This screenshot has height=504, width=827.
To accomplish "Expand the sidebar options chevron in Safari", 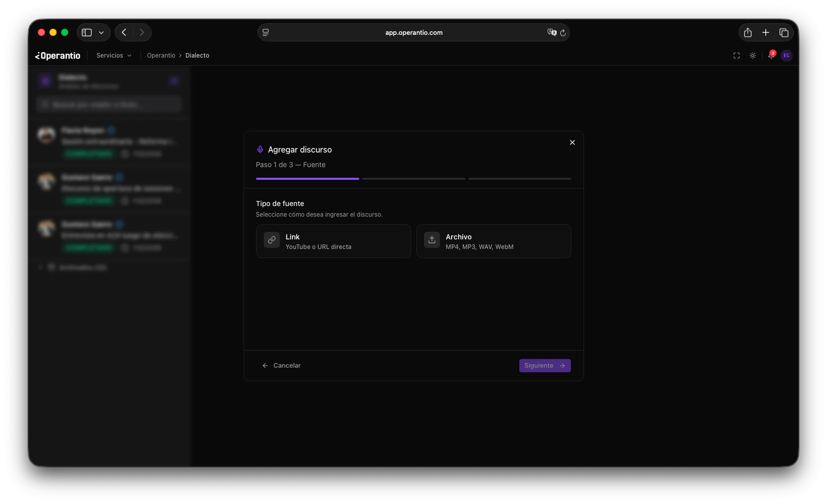I will pos(102,32).
